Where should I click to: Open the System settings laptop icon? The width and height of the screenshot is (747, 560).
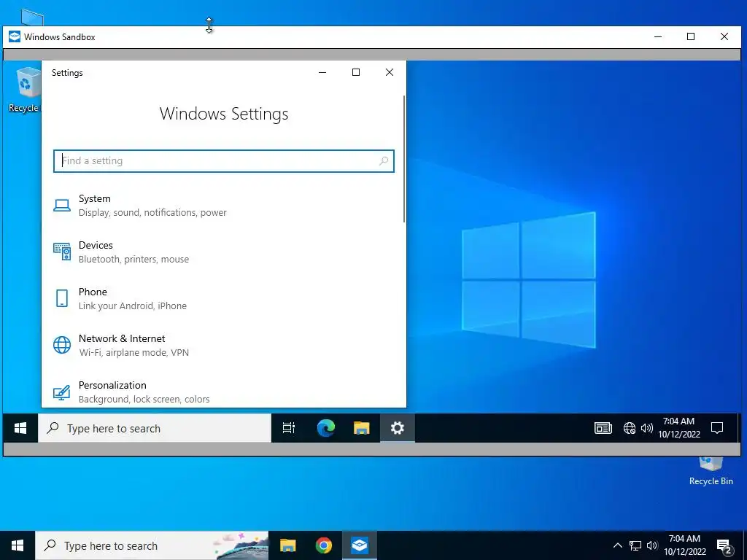(x=62, y=205)
